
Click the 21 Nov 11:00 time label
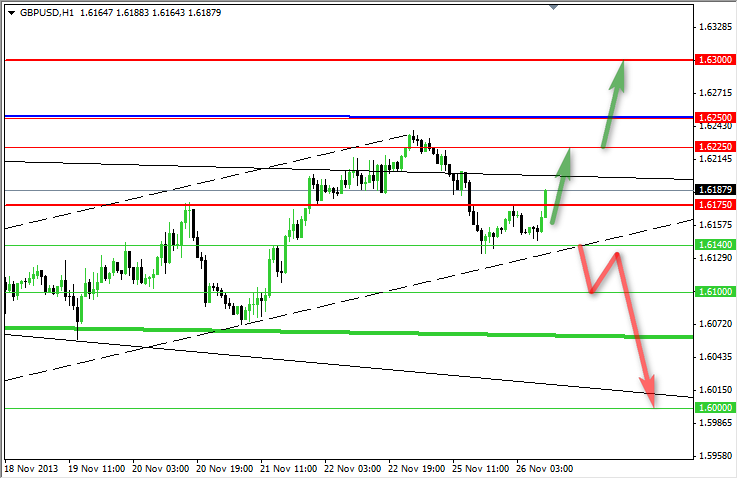(x=289, y=469)
